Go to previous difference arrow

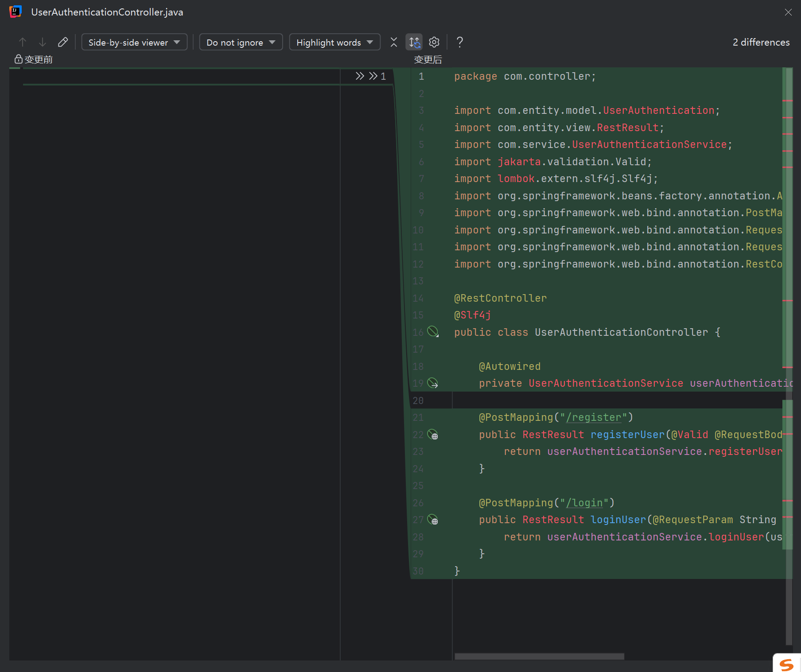click(x=23, y=42)
